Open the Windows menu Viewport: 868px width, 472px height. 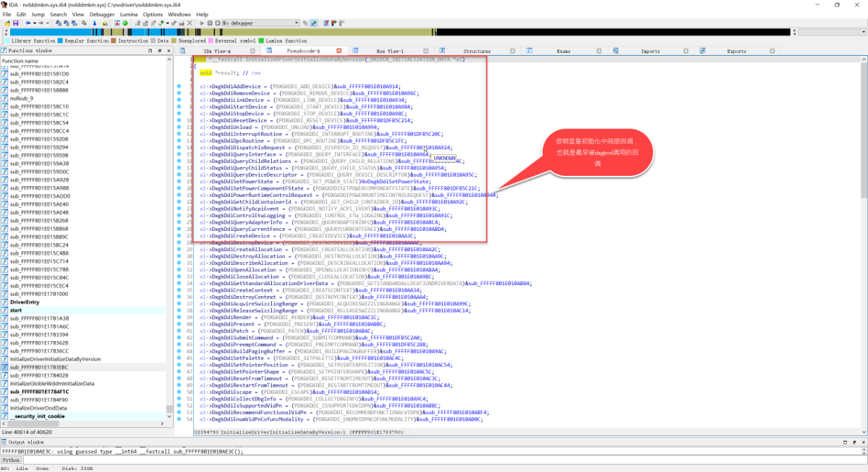(179, 14)
